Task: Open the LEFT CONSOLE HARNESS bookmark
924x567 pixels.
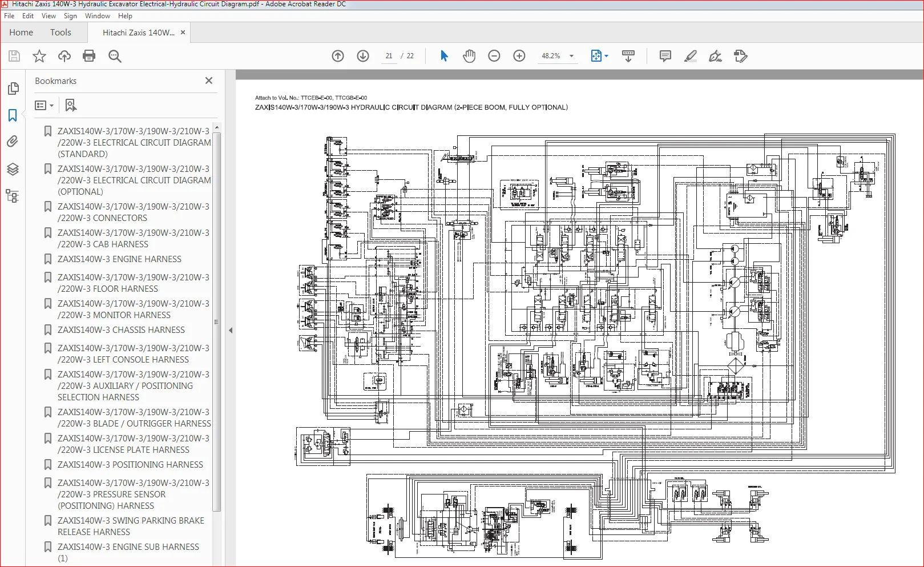Action: click(134, 353)
